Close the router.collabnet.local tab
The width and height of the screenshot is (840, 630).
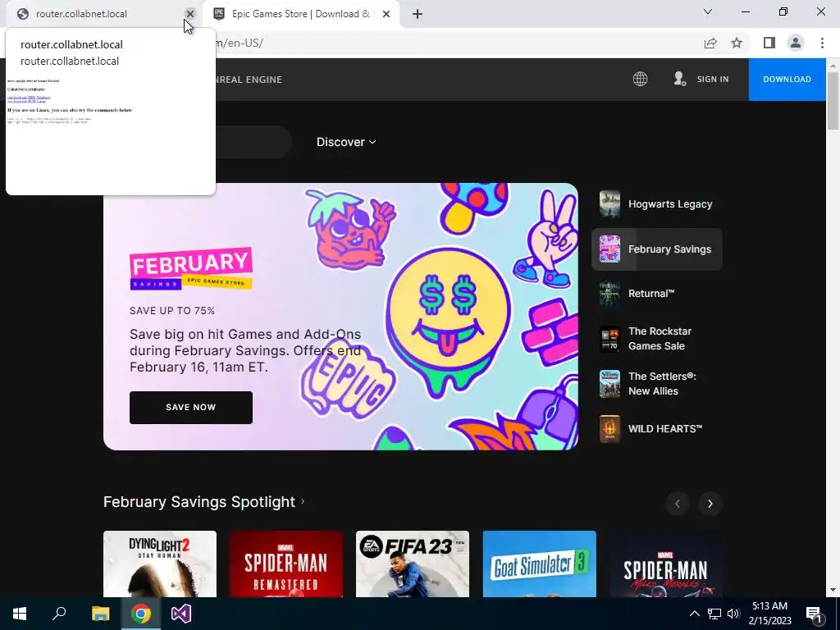(x=190, y=14)
